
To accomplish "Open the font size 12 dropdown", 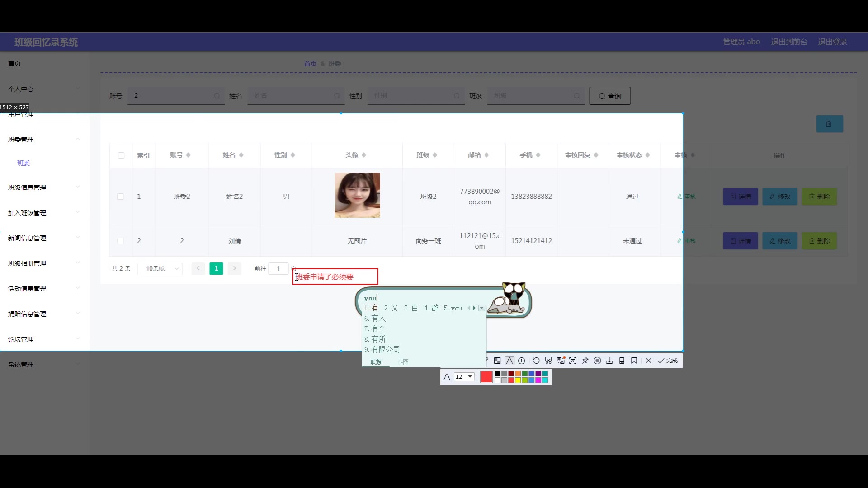I will (470, 376).
